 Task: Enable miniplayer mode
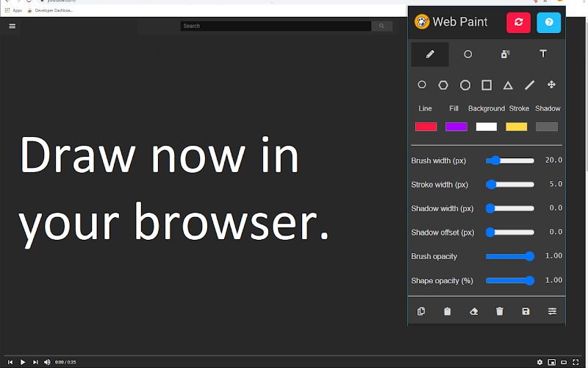552,362
